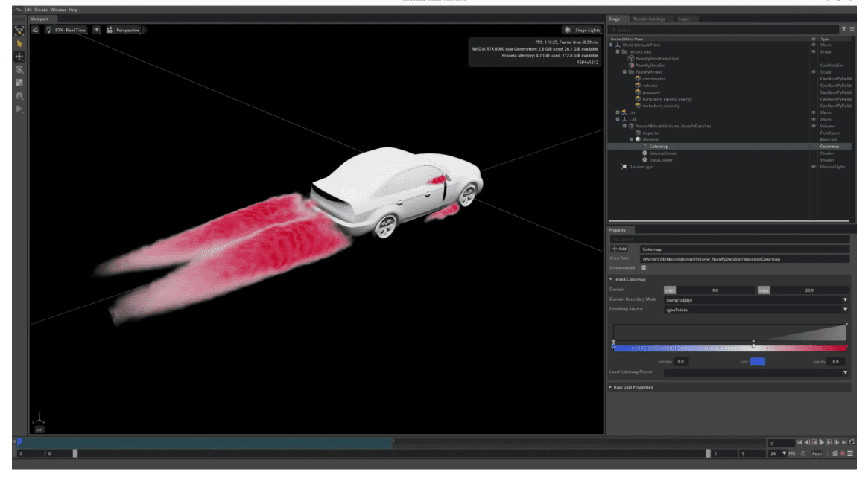Hide the car prim via eye icon

tap(813, 112)
